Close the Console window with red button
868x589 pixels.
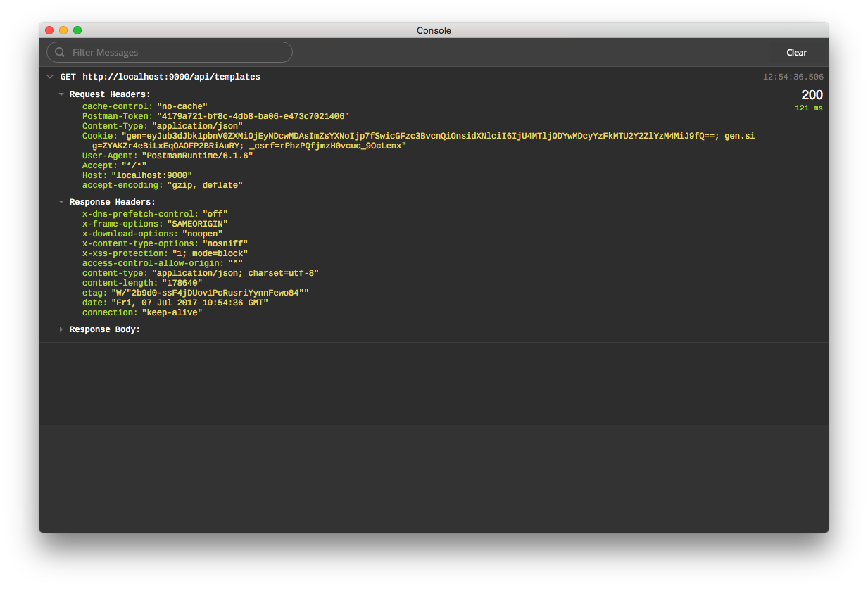pos(49,30)
